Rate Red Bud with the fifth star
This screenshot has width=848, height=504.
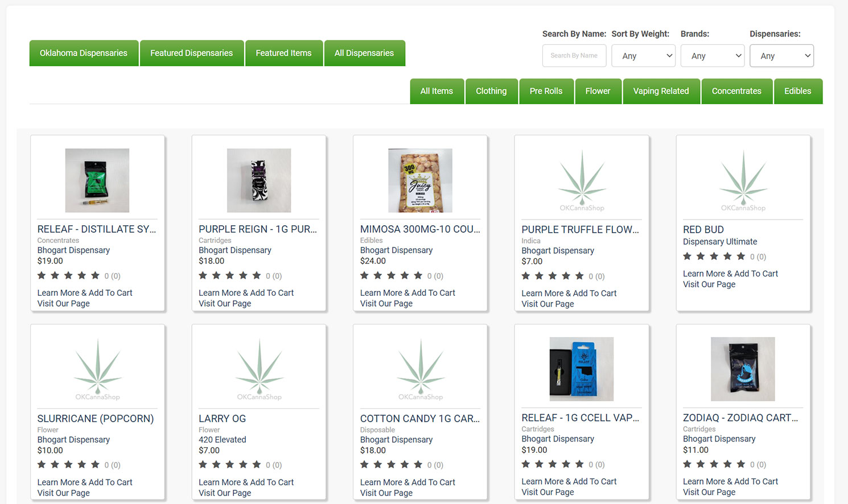(741, 257)
